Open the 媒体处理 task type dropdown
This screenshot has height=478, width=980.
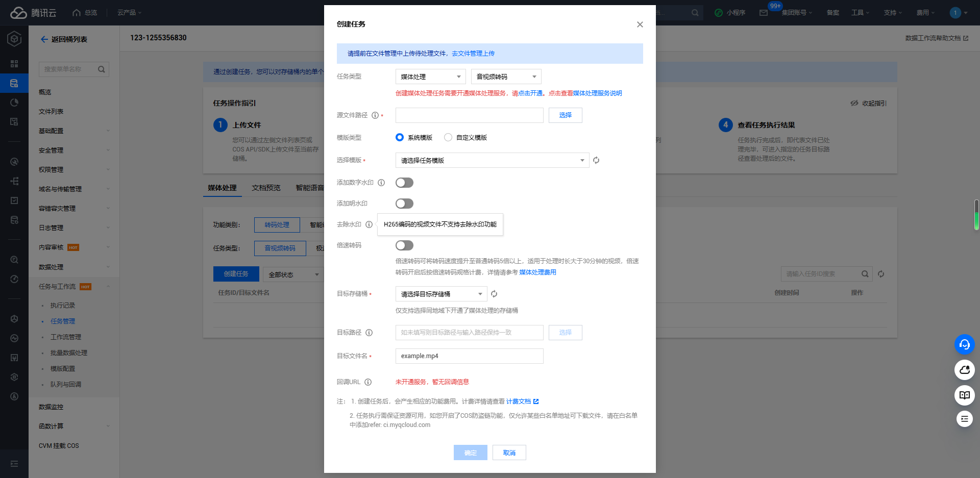[430, 77]
